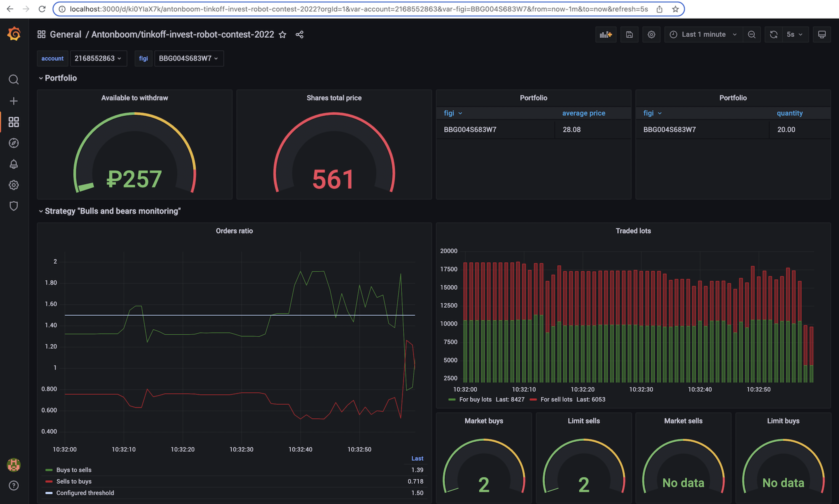Click the Add panel icon
Image resolution: width=839 pixels, height=504 pixels.
point(606,34)
